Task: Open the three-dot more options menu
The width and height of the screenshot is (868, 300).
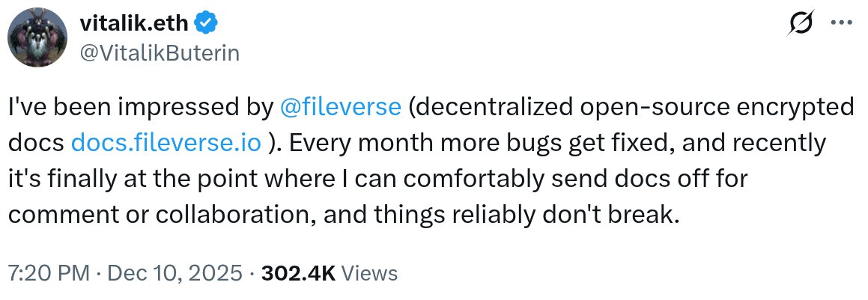Action: coord(843,24)
